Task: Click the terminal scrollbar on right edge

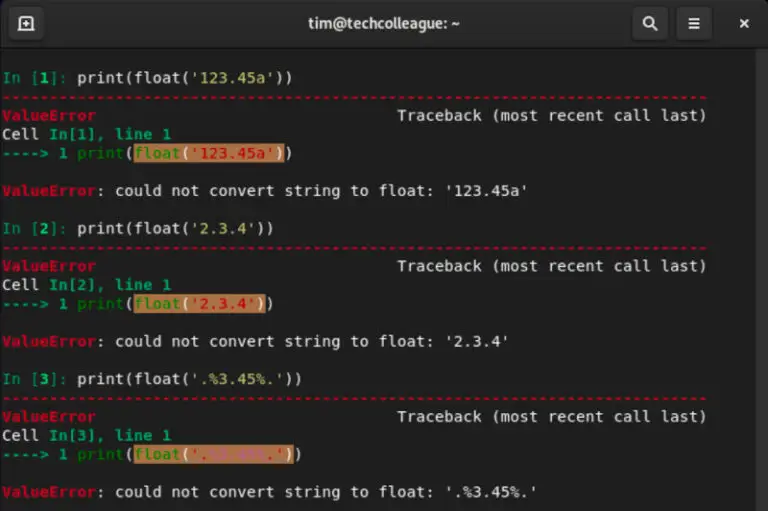Action: tap(761, 280)
